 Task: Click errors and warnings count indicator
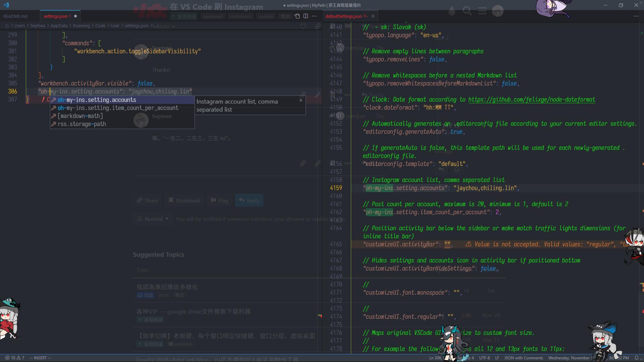coord(15,358)
